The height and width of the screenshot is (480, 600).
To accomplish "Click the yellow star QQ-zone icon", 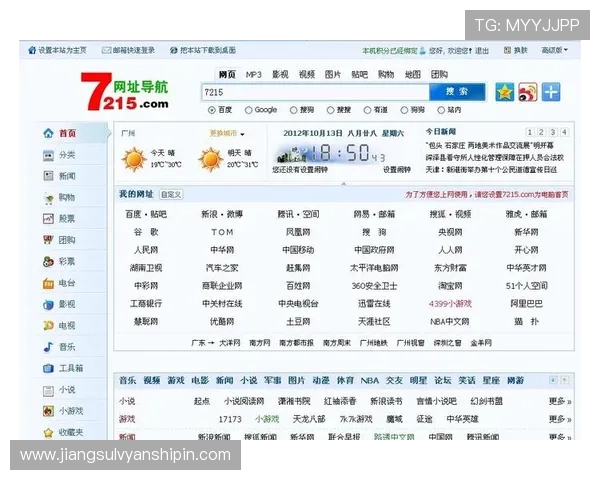I will pyautogui.click(x=505, y=92).
